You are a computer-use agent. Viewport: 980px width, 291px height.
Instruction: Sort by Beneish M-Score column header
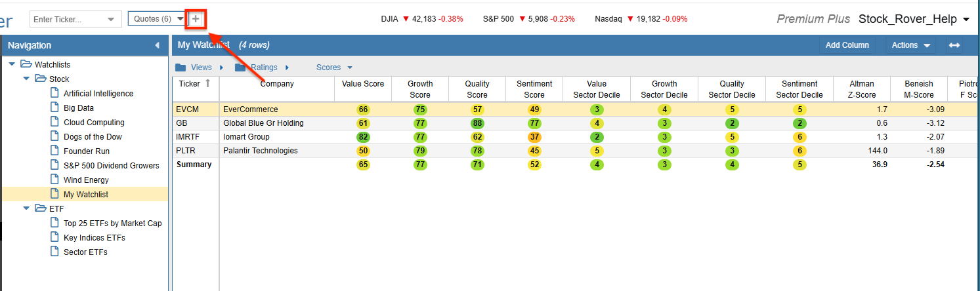919,89
